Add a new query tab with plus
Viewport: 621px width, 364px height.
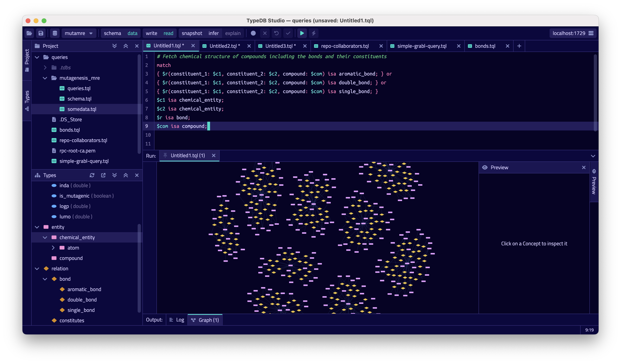point(519,46)
